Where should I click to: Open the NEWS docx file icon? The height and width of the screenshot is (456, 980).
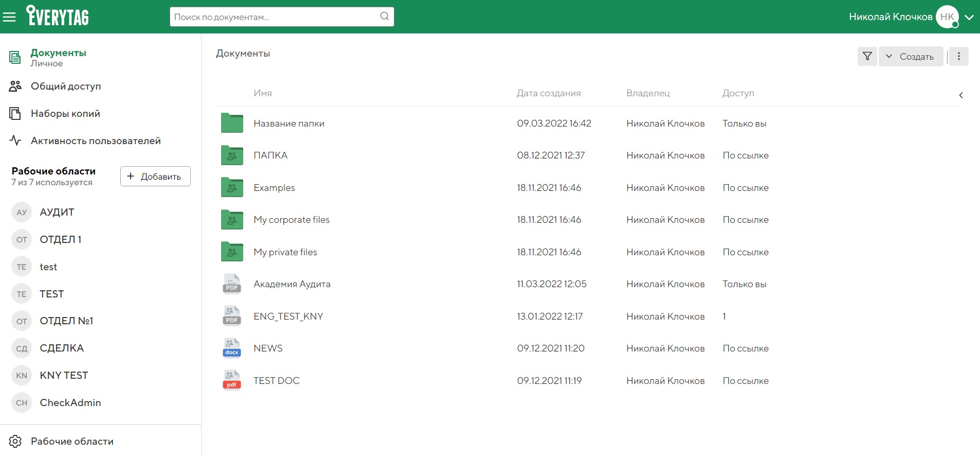coord(232,348)
